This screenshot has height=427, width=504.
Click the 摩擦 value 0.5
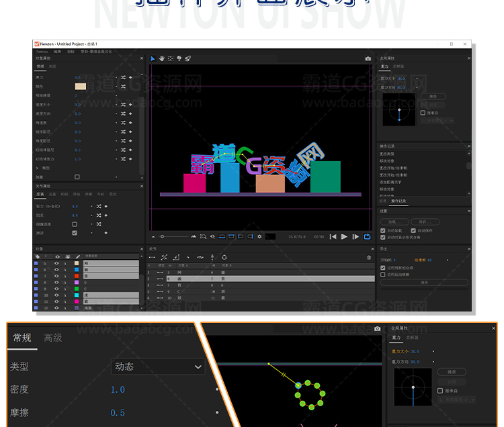[x=118, y=412]
